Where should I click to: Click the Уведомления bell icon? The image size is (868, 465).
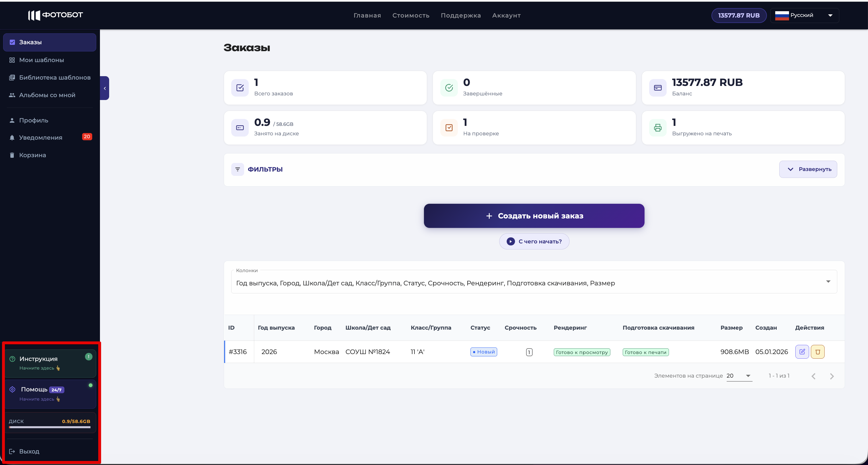[x=12, y=138]
